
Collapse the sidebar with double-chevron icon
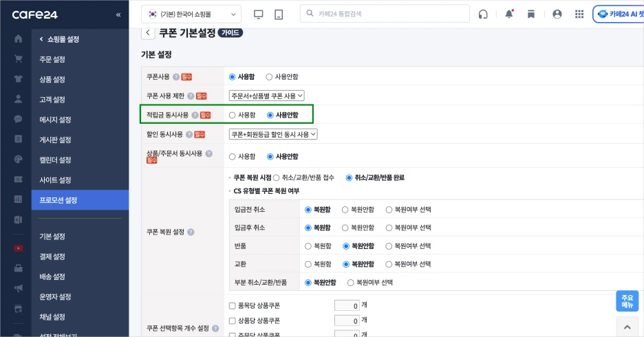point(118,14)
